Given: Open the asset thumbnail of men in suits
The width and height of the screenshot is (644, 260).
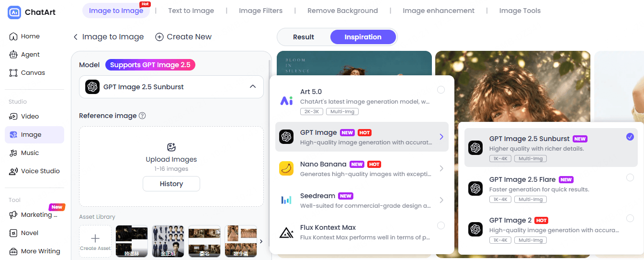Looking at the screenshot, I should (168, 241).
